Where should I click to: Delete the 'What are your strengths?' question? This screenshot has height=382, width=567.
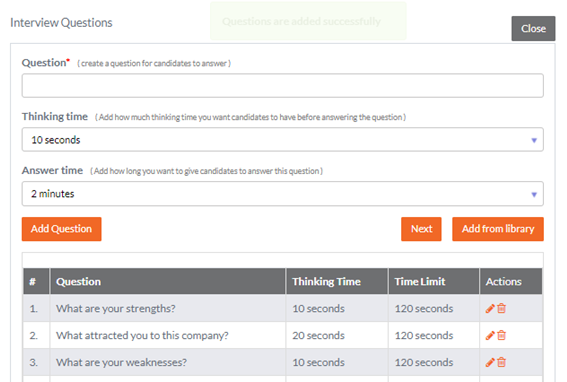click(x=502, y=309)
